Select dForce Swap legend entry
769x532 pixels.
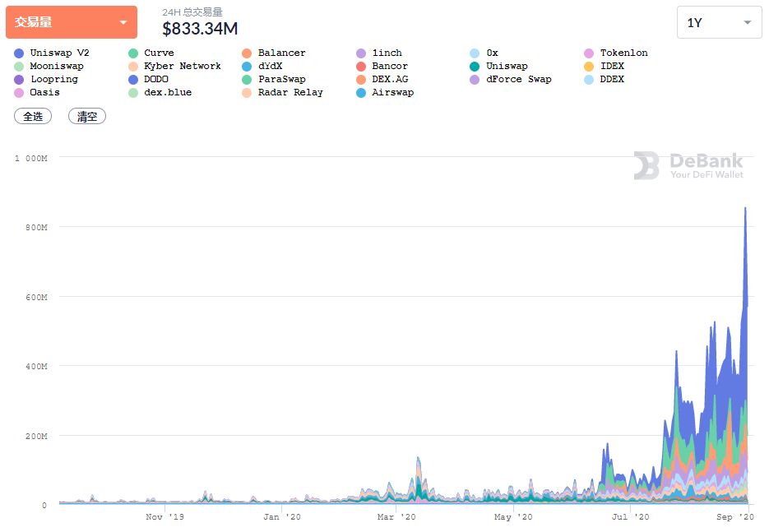pyautogui.click(x=511, y=80)
